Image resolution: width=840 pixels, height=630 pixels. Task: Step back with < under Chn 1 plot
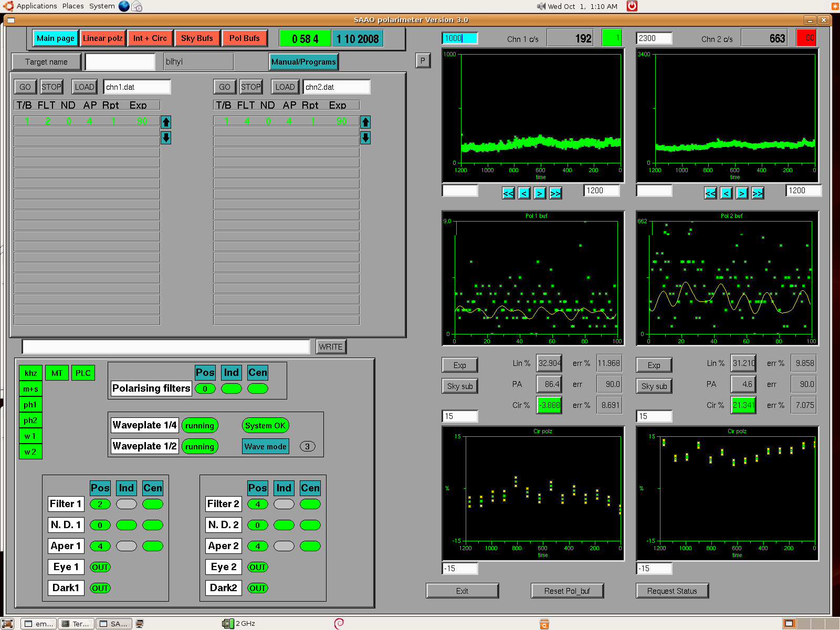(x=524, y=193)
